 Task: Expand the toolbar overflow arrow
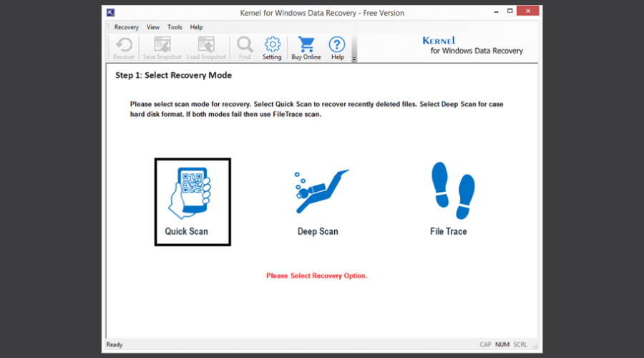pos(354,59)
